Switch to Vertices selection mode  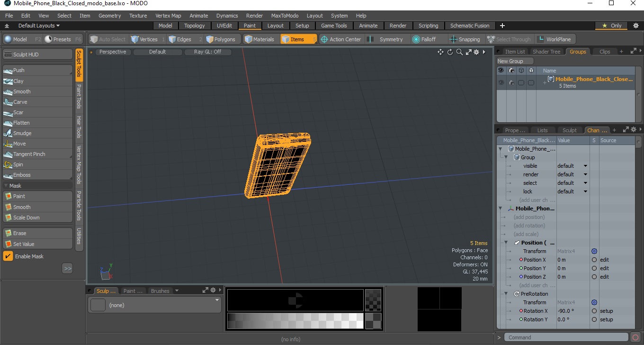pyautogui.click(x=148, y=39)
